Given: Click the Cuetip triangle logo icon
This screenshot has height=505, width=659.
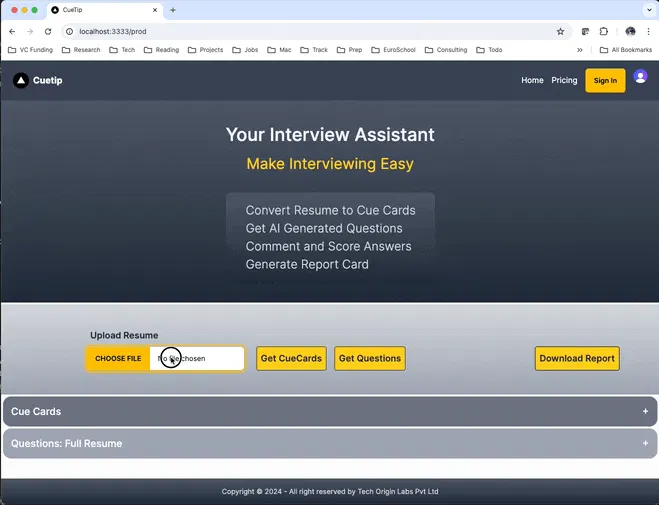Looking at the screenshot, I should tap(21, 80).
